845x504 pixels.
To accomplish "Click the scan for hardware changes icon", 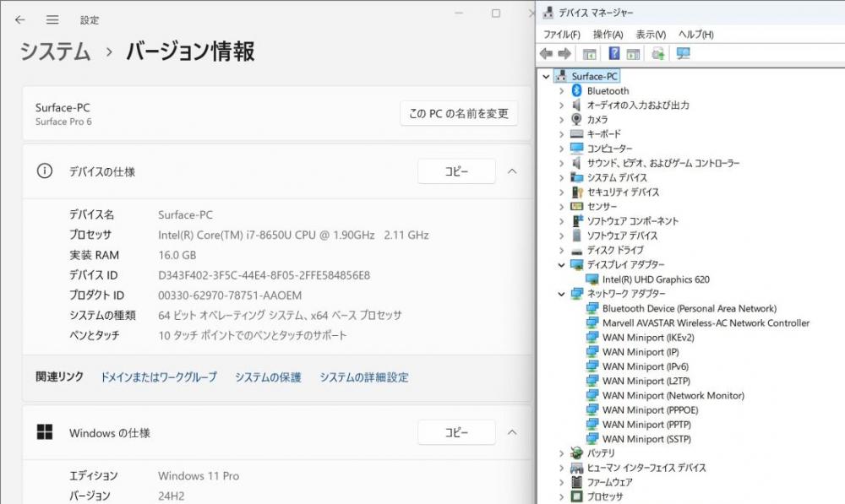I will (658, 53).
